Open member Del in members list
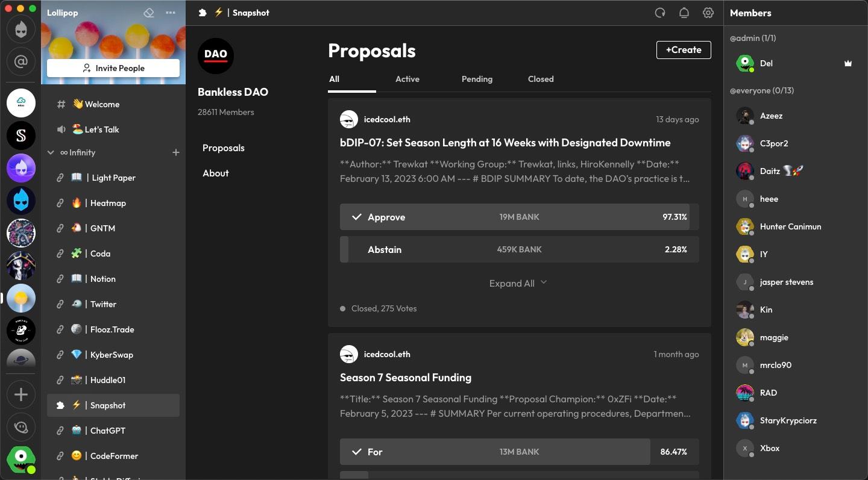The width and height of the screenshot is (868, 480). pos(796,63)
